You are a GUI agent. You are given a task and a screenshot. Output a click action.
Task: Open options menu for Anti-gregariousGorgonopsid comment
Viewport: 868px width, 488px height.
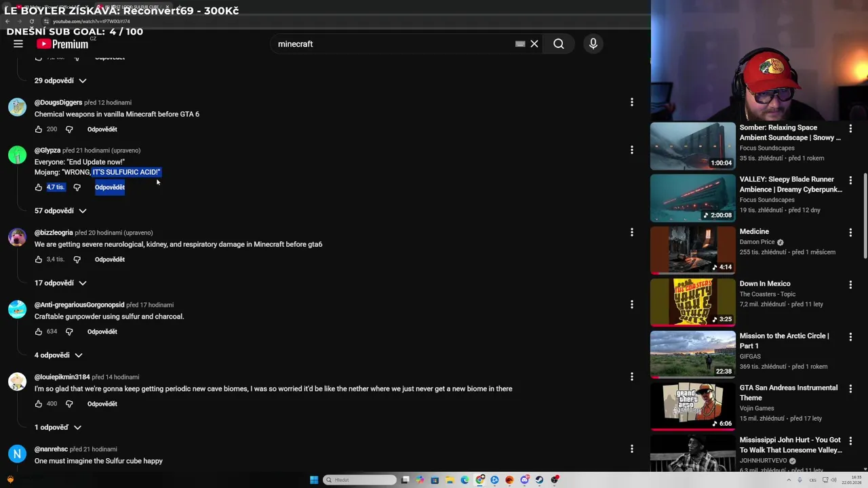click(x=632, y=304)
